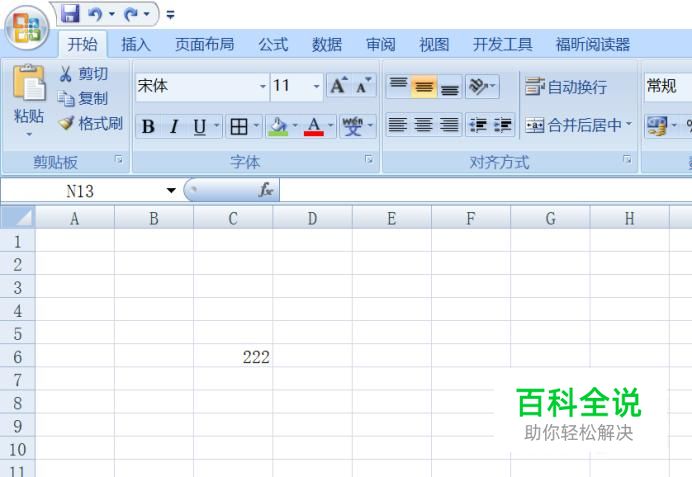Screen dimensions: 692x477
Task: Toggle underline formatting
Action: coord(199,127)
